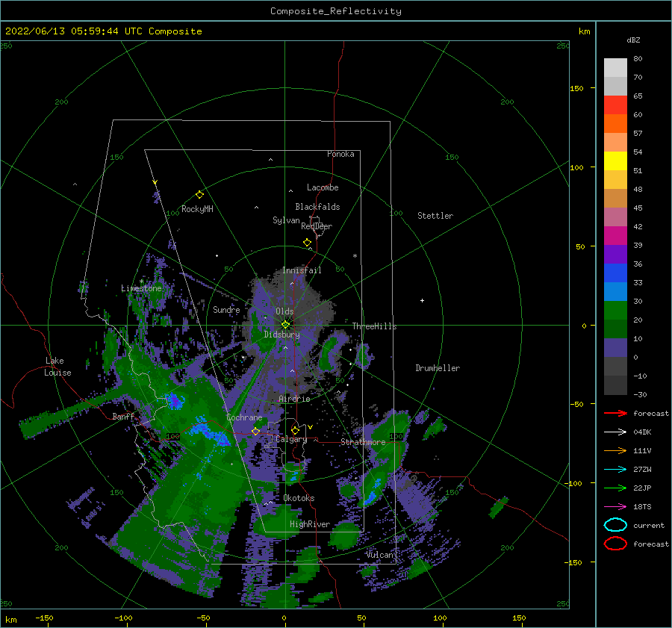Click the Okotoks label

[x=299, y=498]
